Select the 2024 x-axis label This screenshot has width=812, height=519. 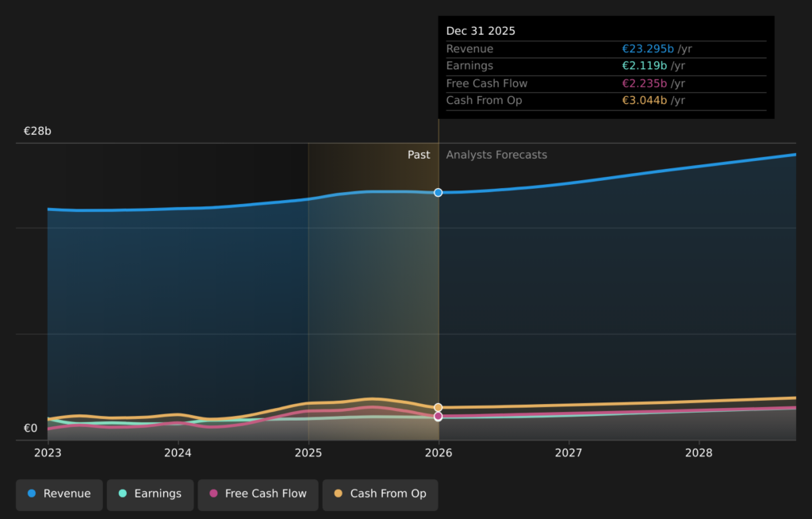(x=178, y=452)
